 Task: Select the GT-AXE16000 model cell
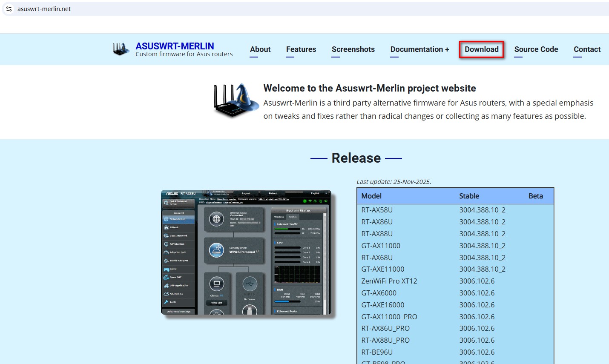pos(382,305)
